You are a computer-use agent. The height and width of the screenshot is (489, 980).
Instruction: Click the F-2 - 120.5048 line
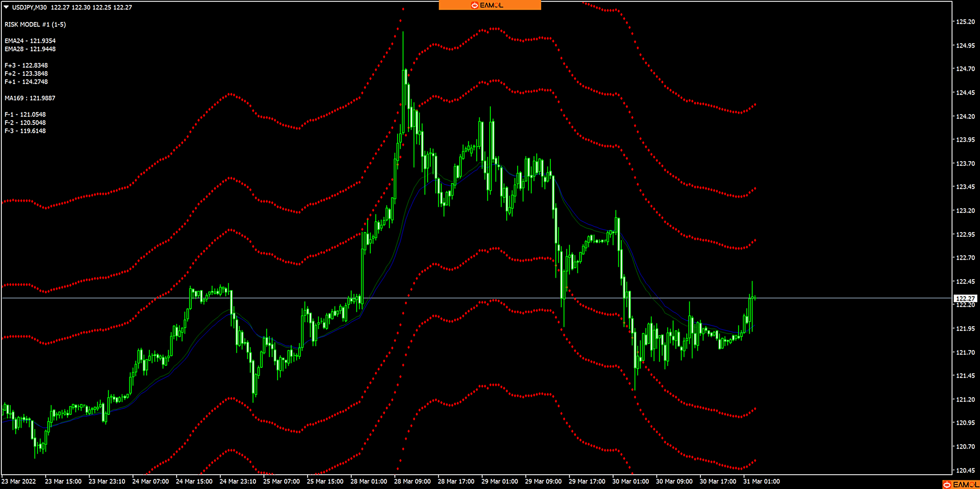[25, 122]
